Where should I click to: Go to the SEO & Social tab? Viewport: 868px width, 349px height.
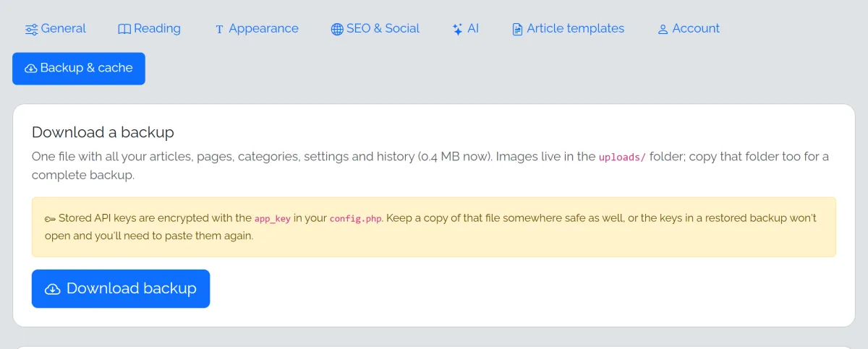375,29
